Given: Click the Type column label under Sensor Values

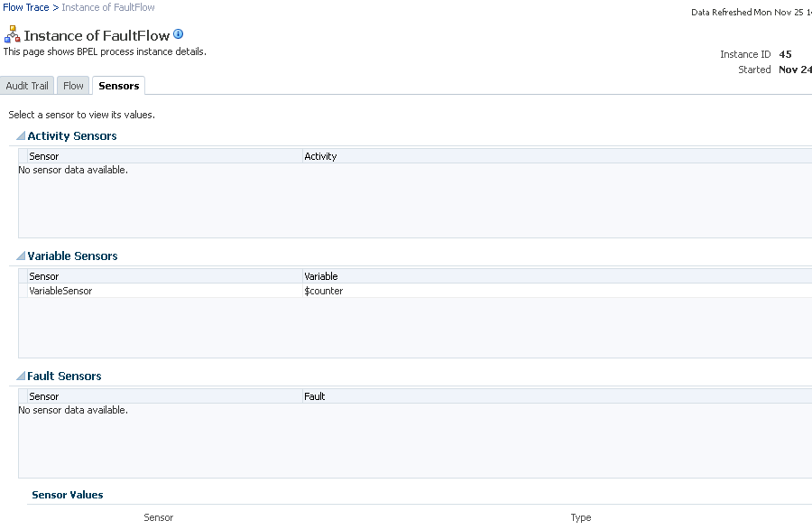Looking at the screenshot, I should tap(581, 517).
